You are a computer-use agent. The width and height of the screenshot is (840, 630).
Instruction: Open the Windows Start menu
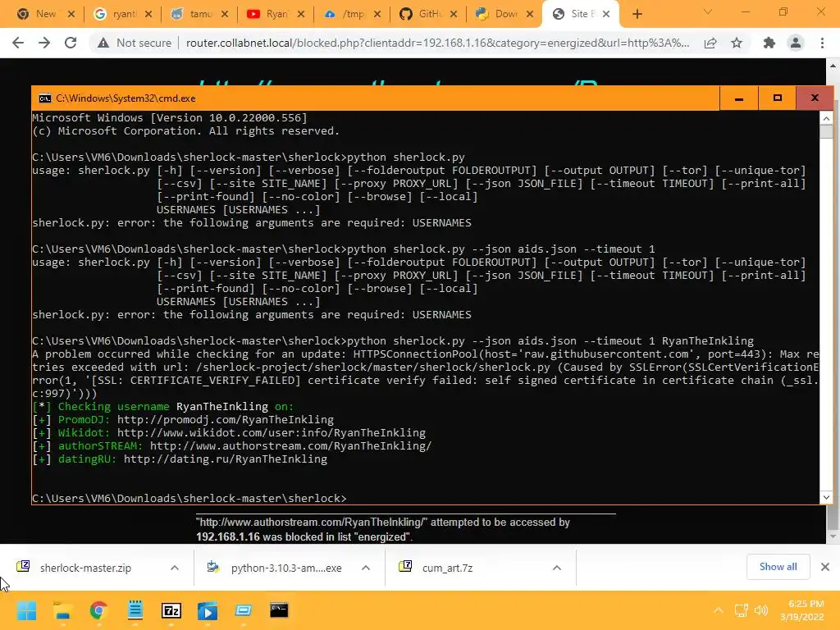26,610
